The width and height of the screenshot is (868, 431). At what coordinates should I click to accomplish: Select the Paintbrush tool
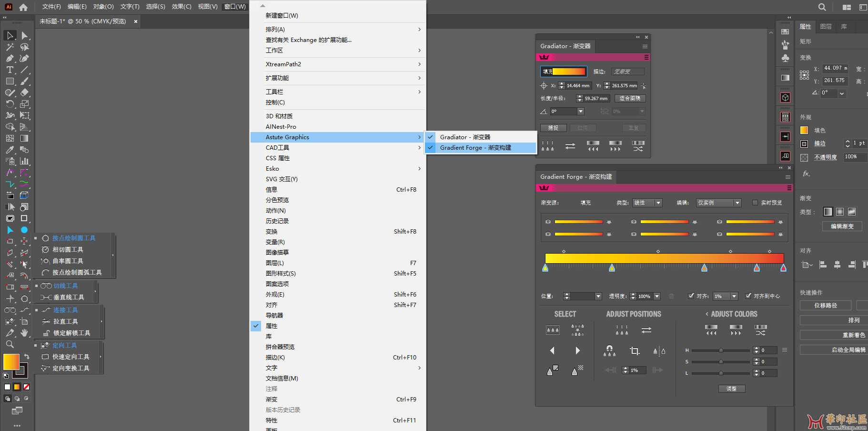[x=24, y=81]
